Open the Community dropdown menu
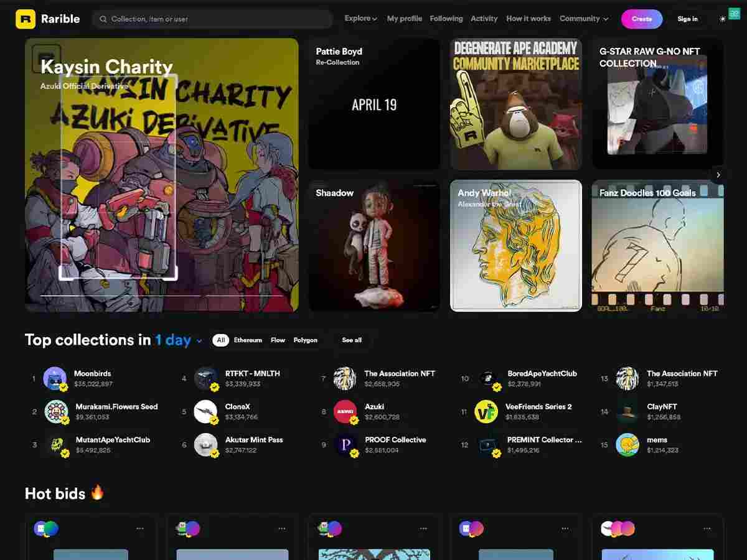Viewport: 747px width, 560px height. tap(583, 19)
